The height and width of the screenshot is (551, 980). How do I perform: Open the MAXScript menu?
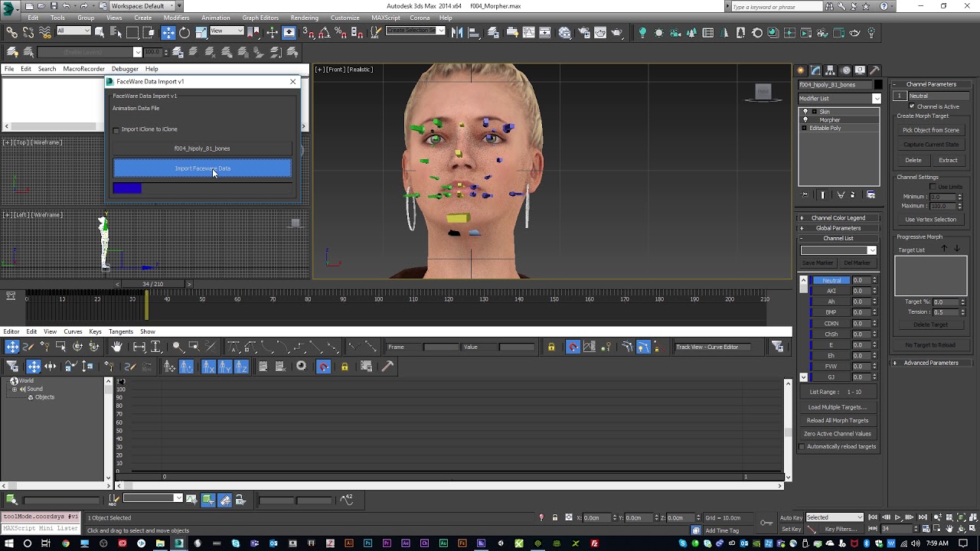(387, 18)
